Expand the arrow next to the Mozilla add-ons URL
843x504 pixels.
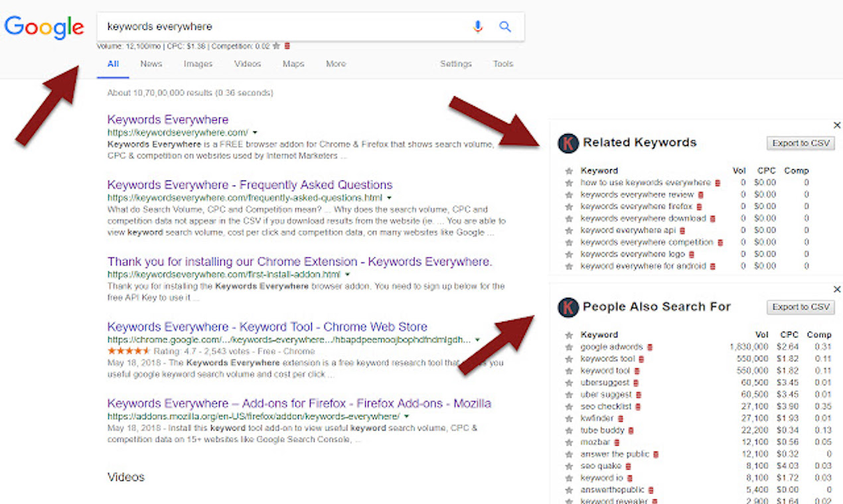[406, 415]
